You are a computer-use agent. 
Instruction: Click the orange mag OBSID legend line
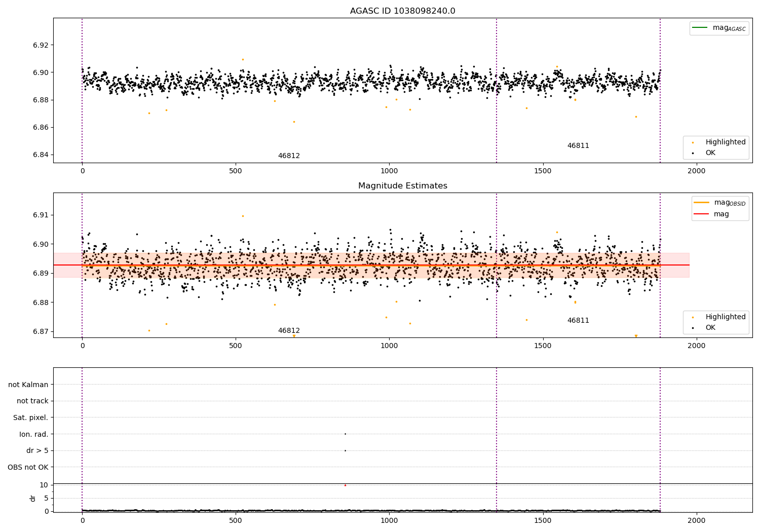pos(702,202)
